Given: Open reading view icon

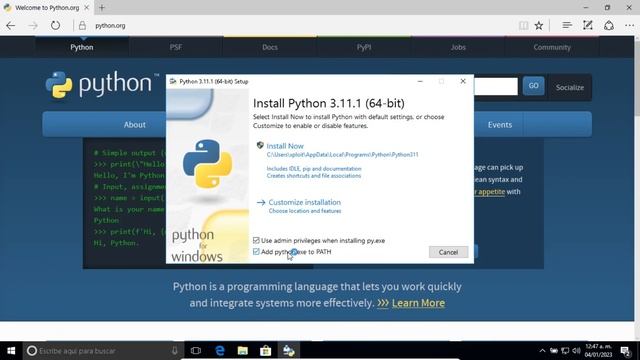Looking at the screenshot, I should coord(523,25).
